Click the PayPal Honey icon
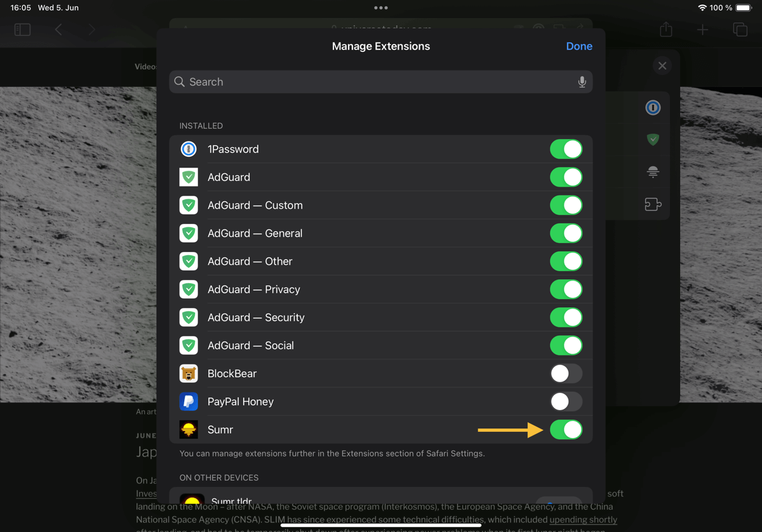The width and height of the screenshot is (762, 532). pos(189,401)
